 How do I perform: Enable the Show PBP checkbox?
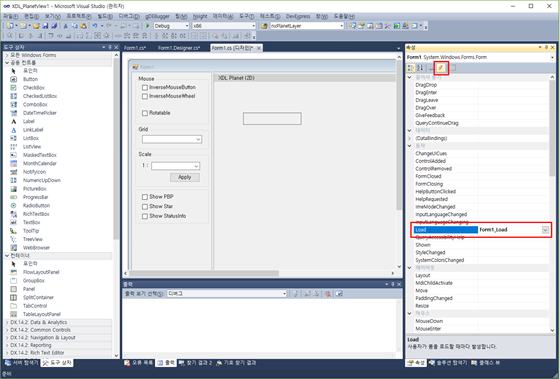145,197
